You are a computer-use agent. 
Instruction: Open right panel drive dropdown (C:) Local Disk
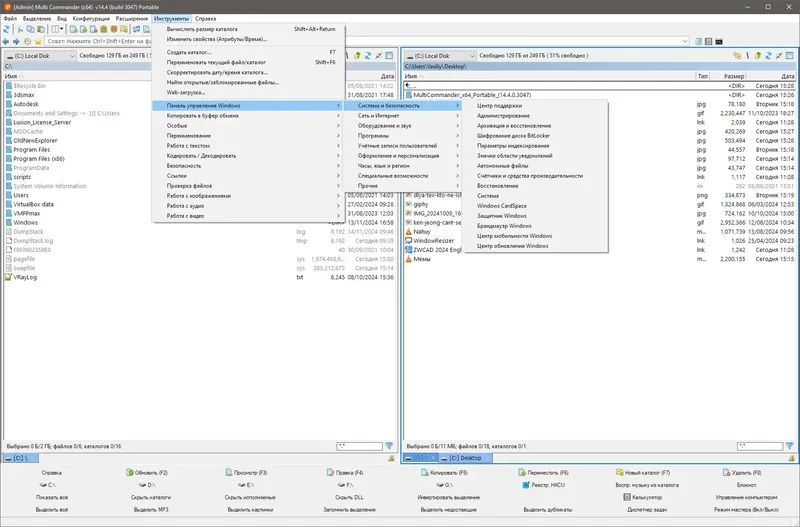click(440, 56)
